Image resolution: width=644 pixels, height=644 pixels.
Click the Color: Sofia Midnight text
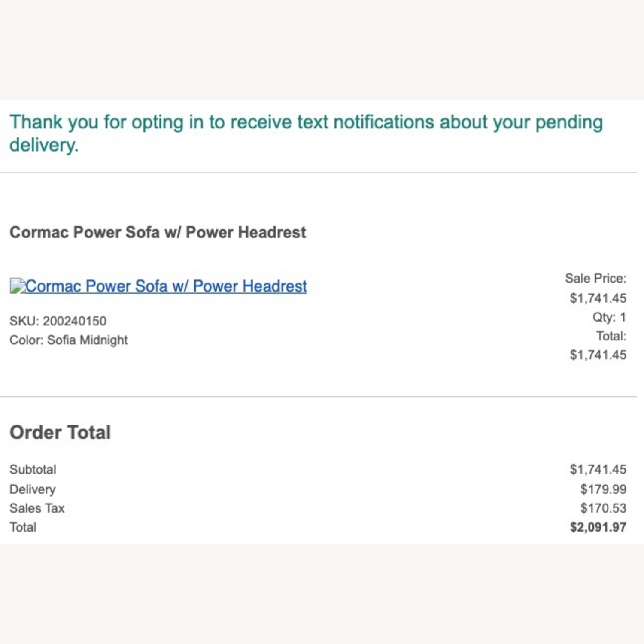(x=69, y=340)
